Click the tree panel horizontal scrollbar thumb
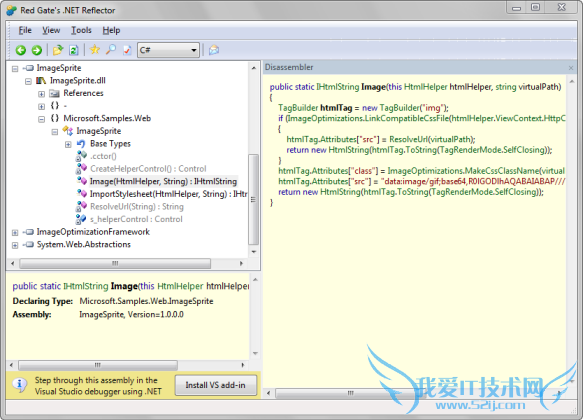 point(115,264)
